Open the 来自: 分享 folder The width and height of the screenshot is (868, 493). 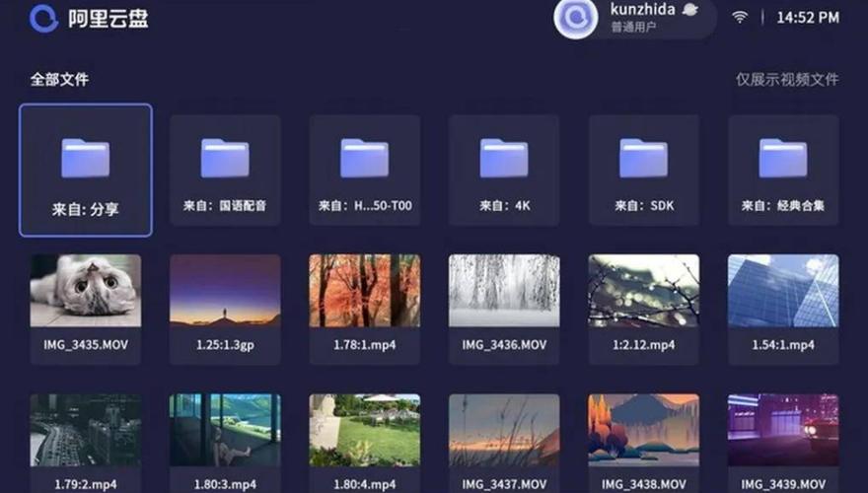(x=85, y=170)
